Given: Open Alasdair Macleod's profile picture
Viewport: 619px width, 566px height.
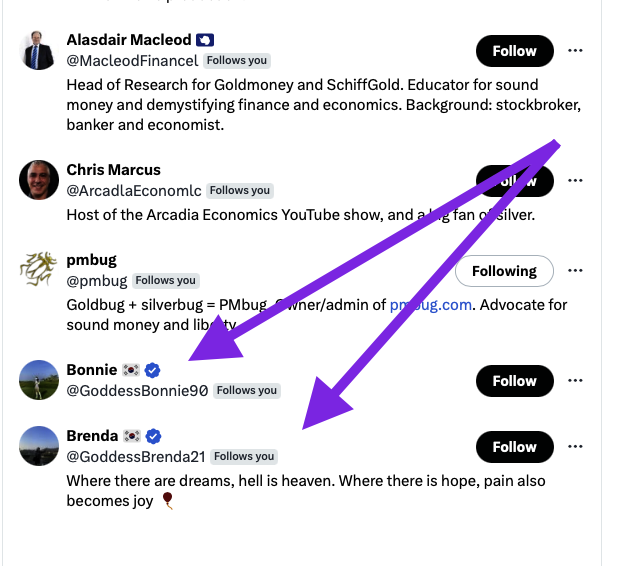Looking at the screenshot, I should [x=39, y=50].
